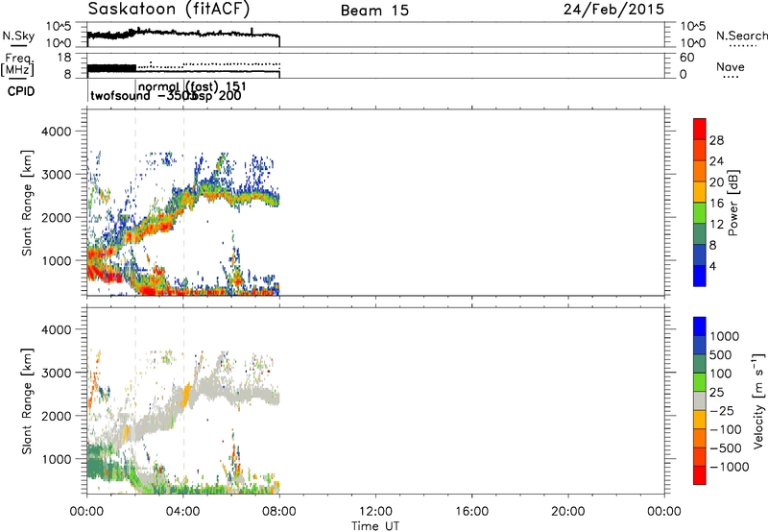768x532 pixels.
Task: Pick the red top segment of power colorbar
Action: pyautogui.click(x=700, y=130)
